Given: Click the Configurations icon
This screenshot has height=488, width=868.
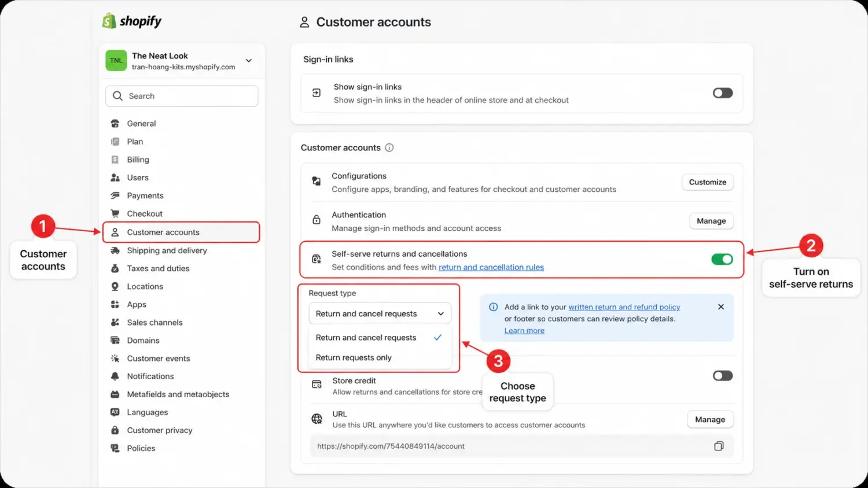Looking at the screenshot, I should pyautogui.click(x=317, y=181).
